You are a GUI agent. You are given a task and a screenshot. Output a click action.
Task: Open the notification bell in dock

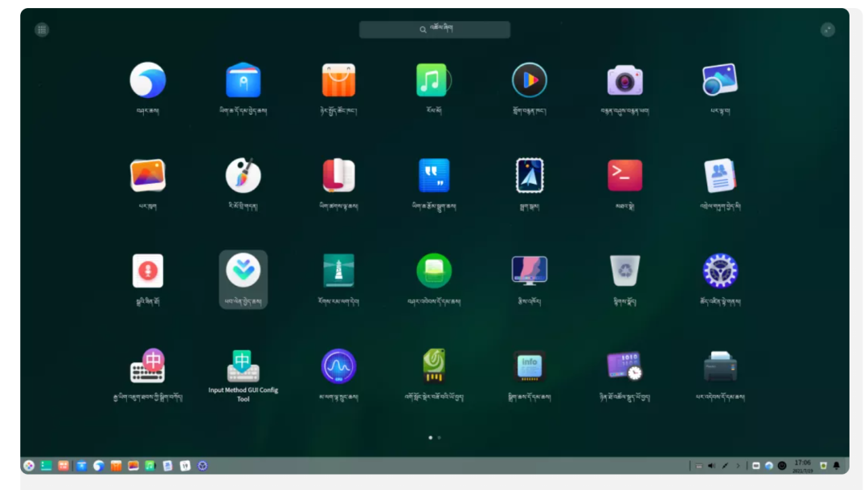click(x=837, y=466)
